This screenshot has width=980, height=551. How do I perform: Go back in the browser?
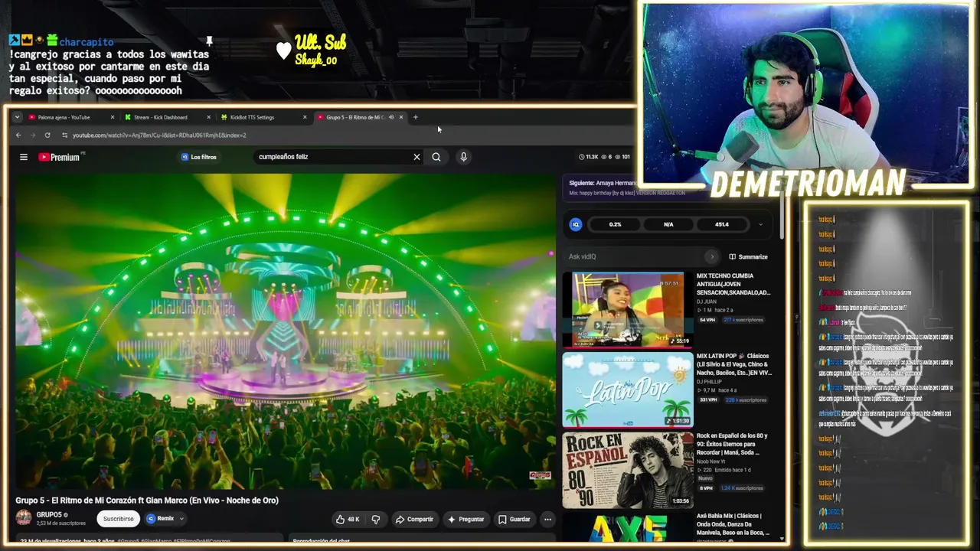tap(18, 135)
